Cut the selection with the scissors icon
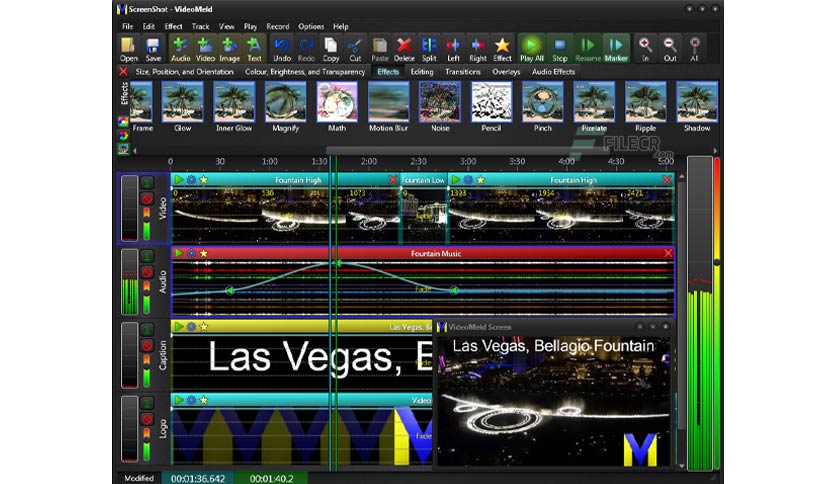836x484 pixels. (x=355, y=49)
